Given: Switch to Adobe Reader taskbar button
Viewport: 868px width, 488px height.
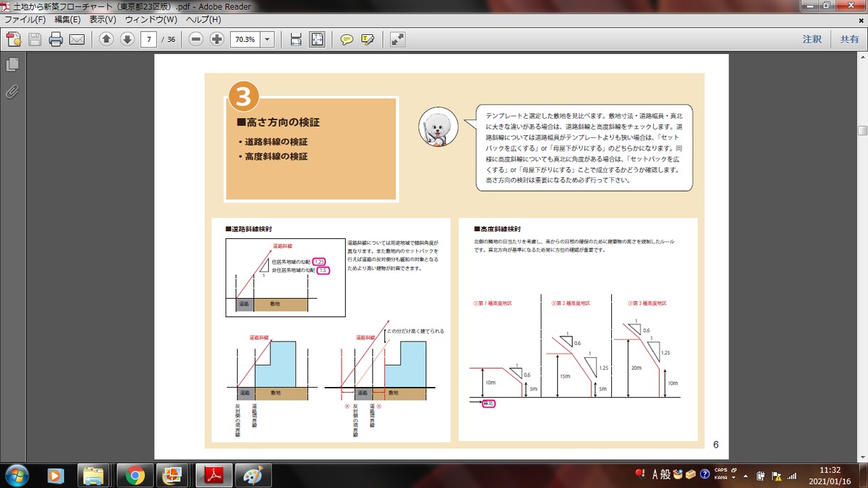Looking at the screenshot, I should [x=214, y=474].
